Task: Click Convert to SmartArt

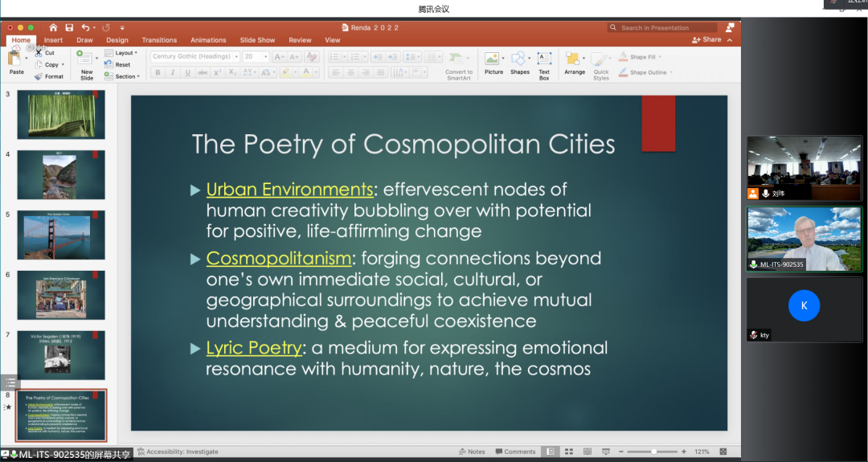Action: [x=458, y=66]
